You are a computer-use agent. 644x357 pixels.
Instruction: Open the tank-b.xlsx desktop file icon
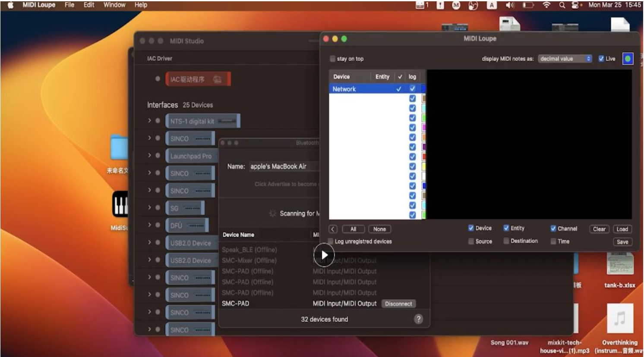click(620, 264)
